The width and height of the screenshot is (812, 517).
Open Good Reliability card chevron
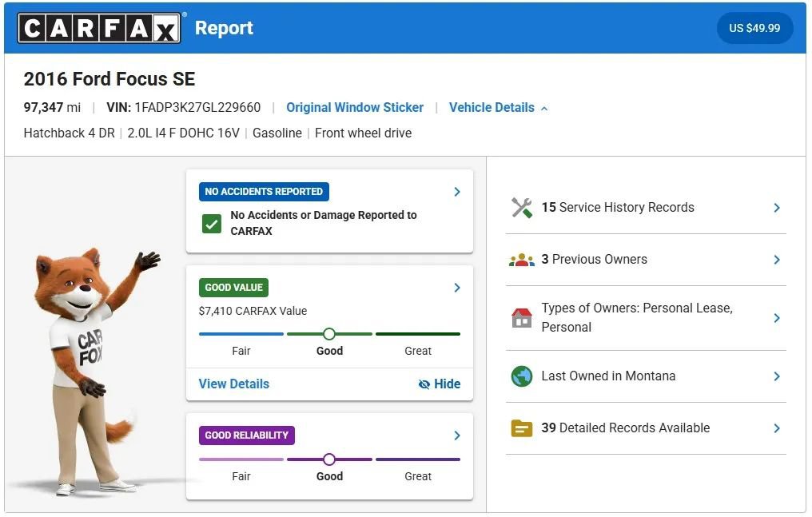[457, 435]
